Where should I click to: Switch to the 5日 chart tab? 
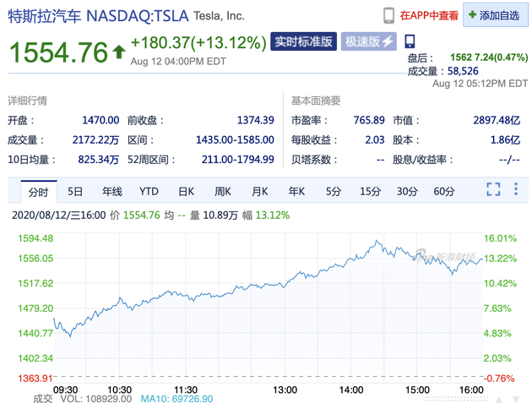coord(75,192)
